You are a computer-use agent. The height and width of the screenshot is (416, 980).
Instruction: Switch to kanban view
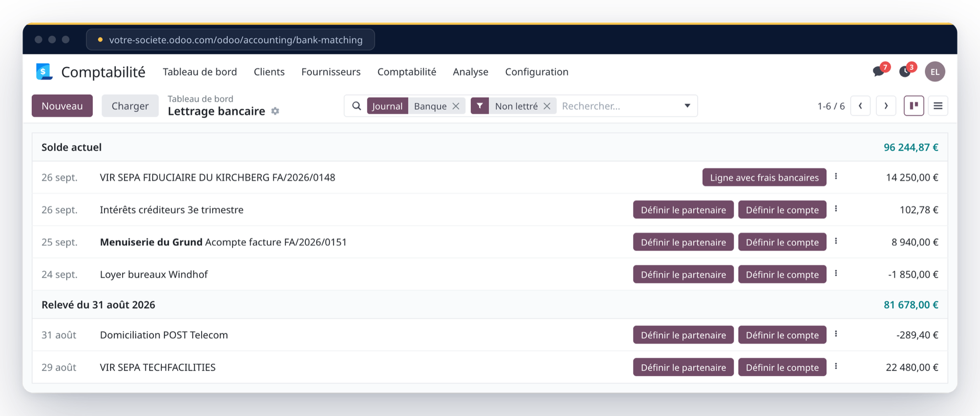coord(914,106)
